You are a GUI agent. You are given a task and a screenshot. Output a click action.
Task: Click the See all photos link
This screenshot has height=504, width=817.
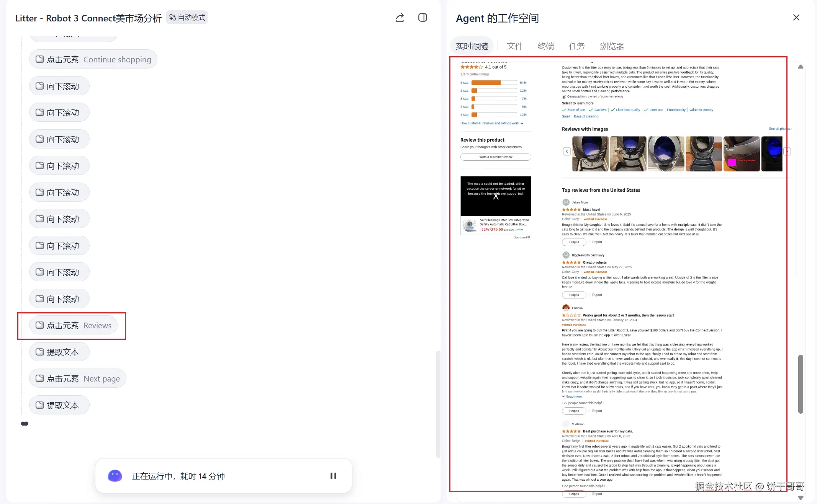(779, 129)
